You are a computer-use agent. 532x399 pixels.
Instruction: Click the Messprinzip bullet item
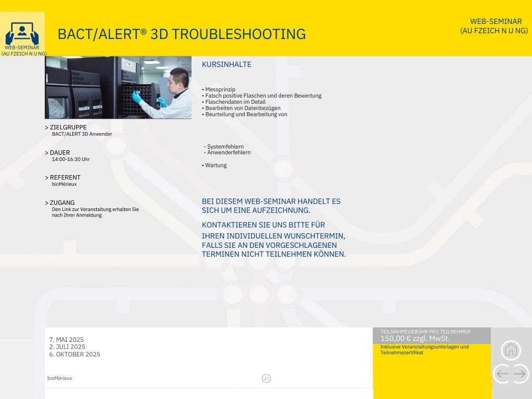[219, 89]
